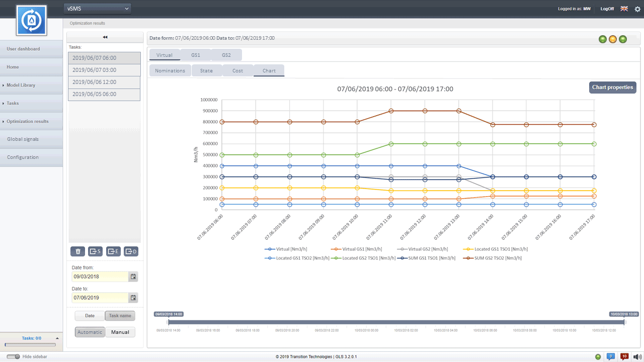This screenshot has width=644, height=362.
Task: Open the vSMS dropdown
Action: point(98,9)
